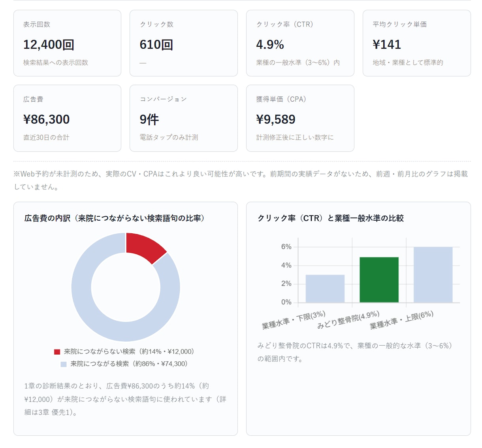Click the 広告費 value ¥86,300

(47, 119)
